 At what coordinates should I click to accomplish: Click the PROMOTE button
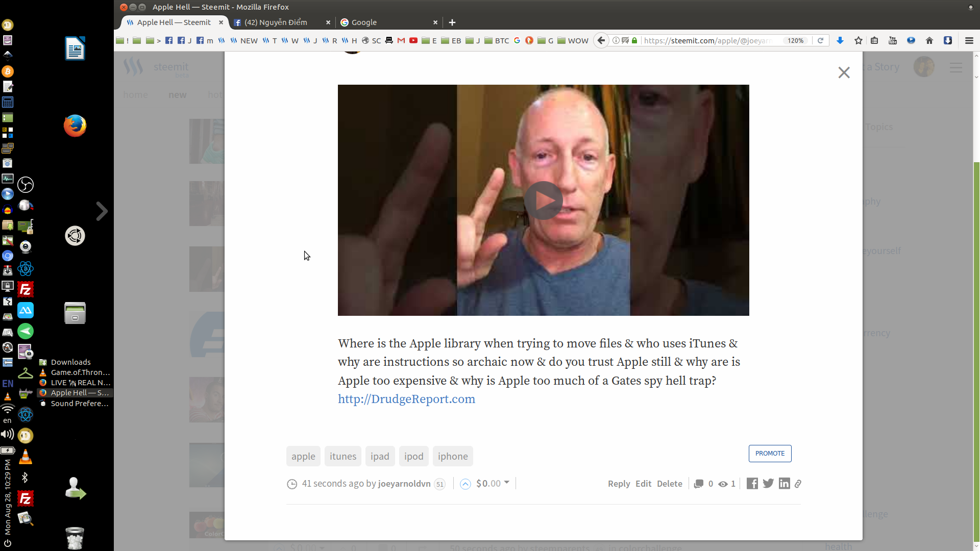click(770, 453)
